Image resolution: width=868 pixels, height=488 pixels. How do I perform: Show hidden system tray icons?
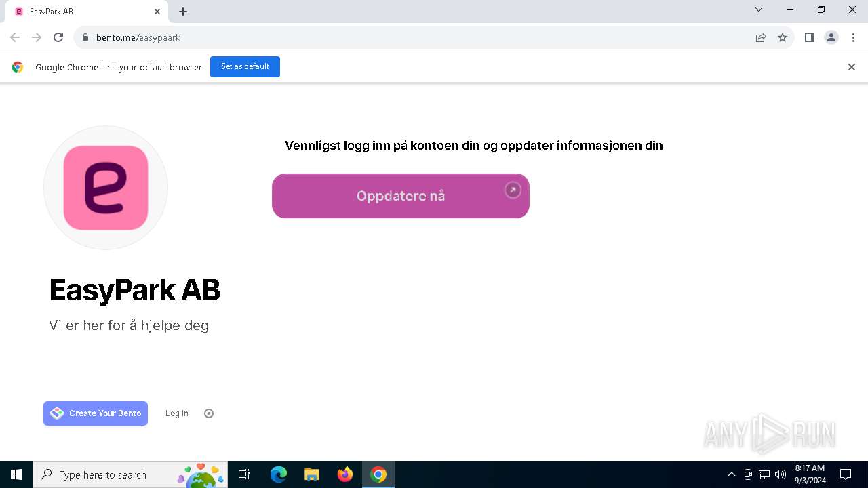[732, 474]
